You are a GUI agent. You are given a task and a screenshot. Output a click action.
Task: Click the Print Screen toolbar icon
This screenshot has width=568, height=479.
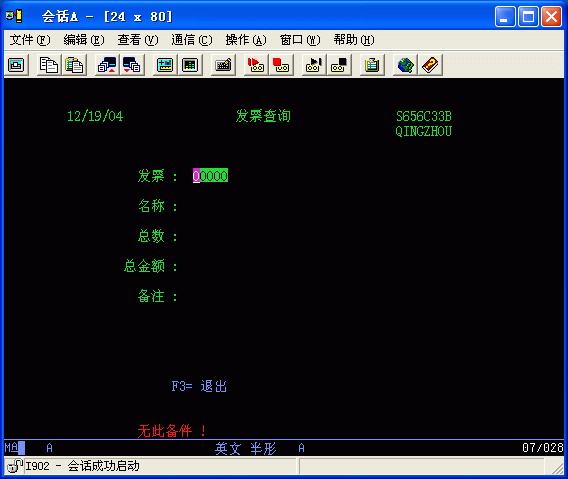click(x=16, y=65)
